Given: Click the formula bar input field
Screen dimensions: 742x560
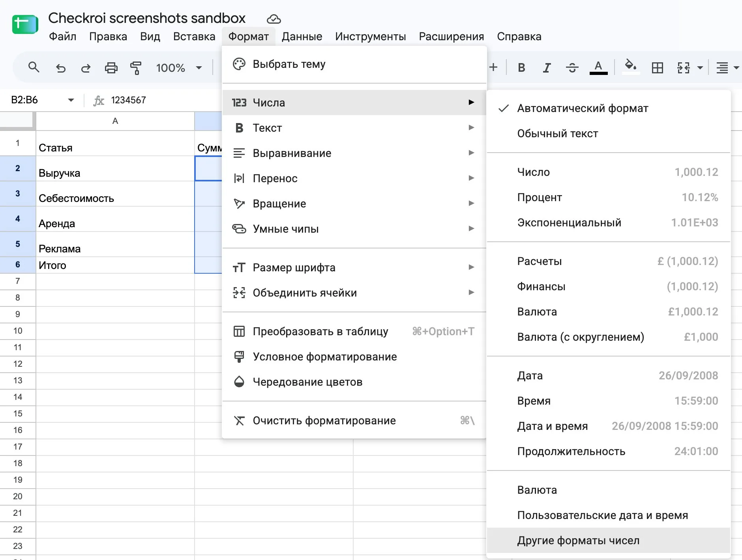Looking at the screenshot, I should 166,100.
